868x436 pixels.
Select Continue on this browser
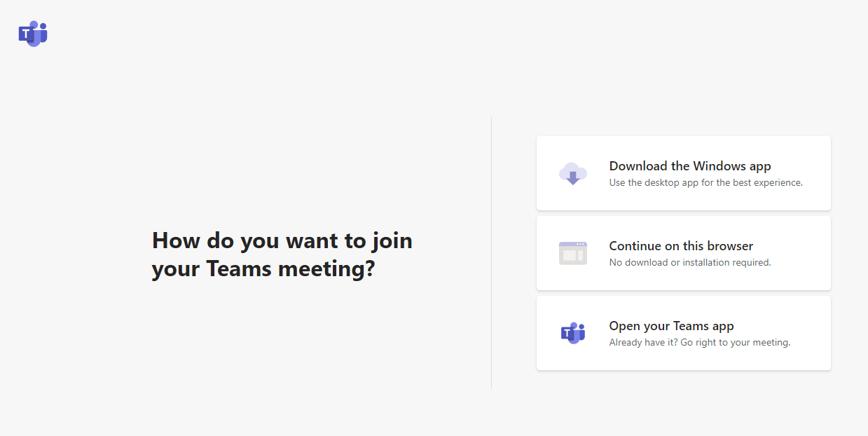684,253
